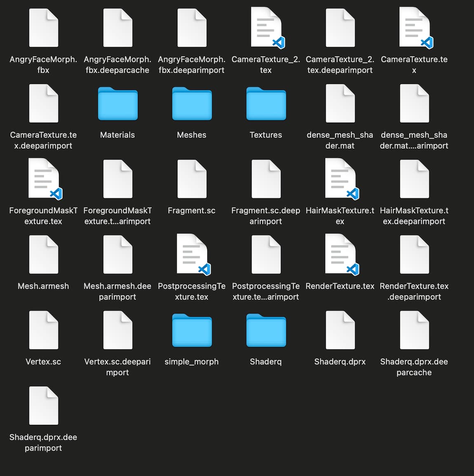Open the Materials folder
Screen dimensions: 474x476
[117, 104]
